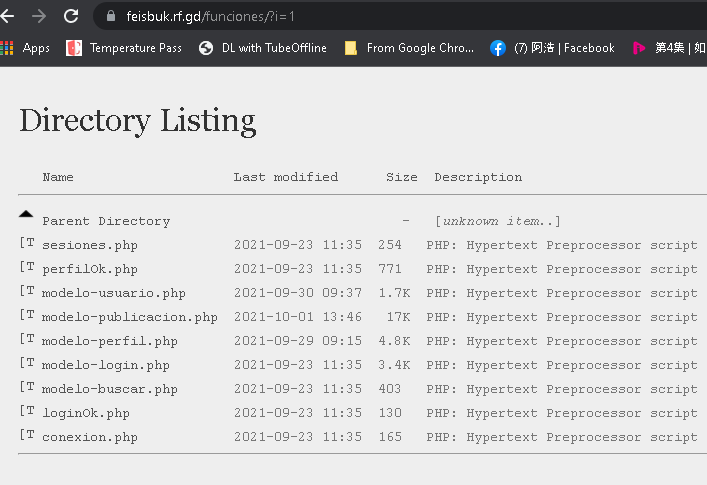Click the file type icon beside loginOk.php
The width and height of the screenshot is (707, 485).
(27, 411)
